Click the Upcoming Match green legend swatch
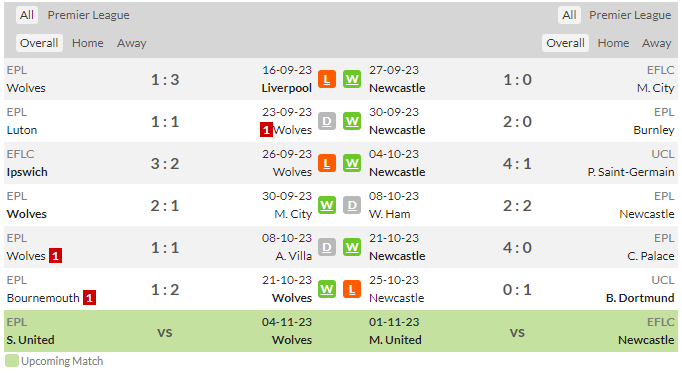682x389 pixels. click(12, 361)
